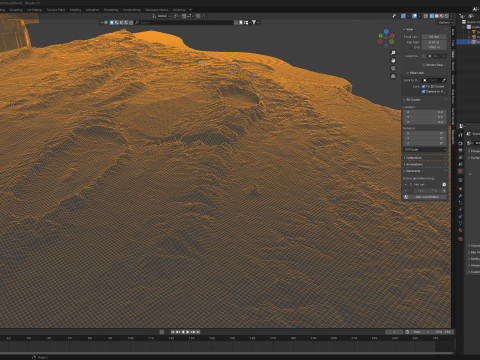
Task: Click the hand-shaped pan view gizmo icon
Action: click(393, 60)
